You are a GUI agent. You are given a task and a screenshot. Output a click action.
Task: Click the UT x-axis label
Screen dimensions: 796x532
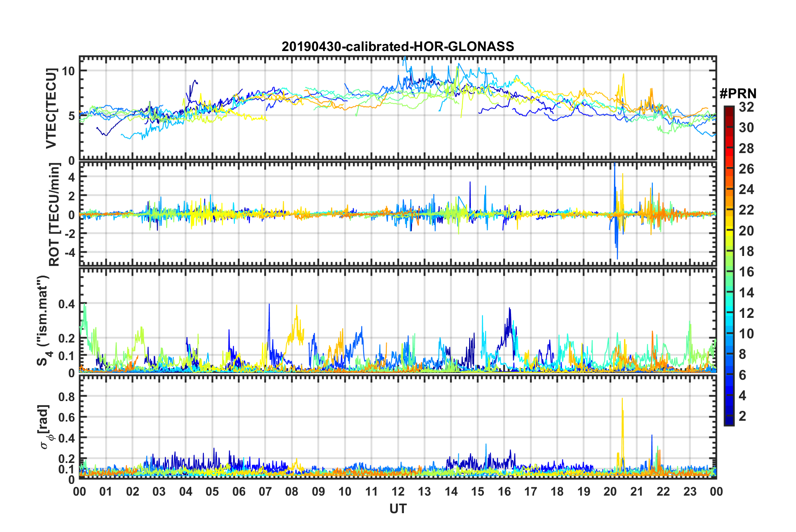click(x=398, y=509)
